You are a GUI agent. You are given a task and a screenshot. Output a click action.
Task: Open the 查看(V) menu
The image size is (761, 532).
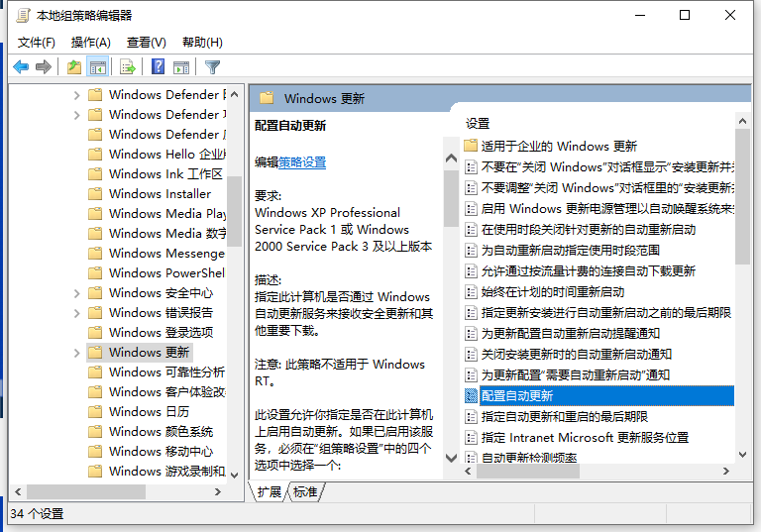point(146,43)
